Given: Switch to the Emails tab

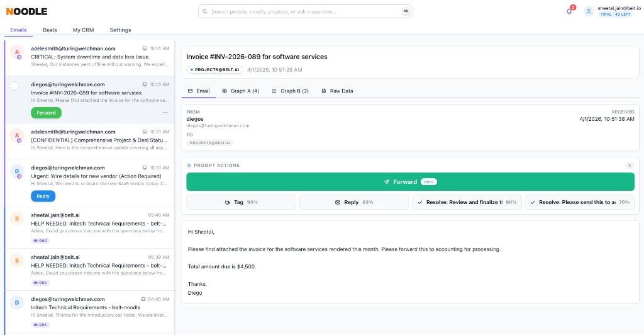Looking at the screenshot, I should pyautogui.click(x=18, y=30).
